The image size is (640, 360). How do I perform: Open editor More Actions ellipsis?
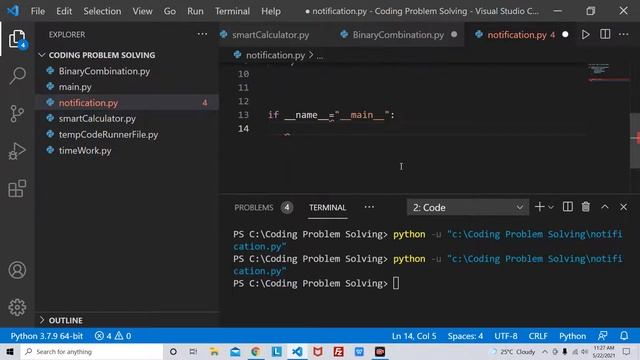tap(624, 35)
